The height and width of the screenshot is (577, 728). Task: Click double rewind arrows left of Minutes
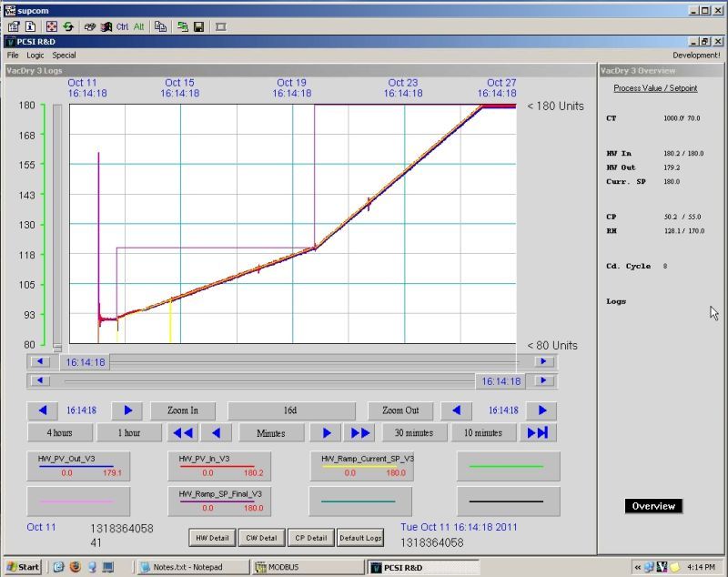[x=183, y=433]
